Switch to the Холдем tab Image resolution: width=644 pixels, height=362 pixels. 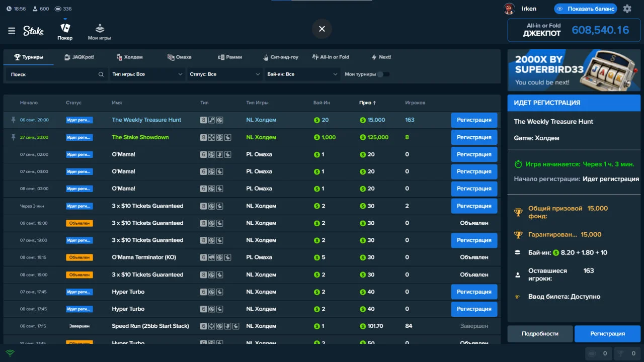pos(129,57)
